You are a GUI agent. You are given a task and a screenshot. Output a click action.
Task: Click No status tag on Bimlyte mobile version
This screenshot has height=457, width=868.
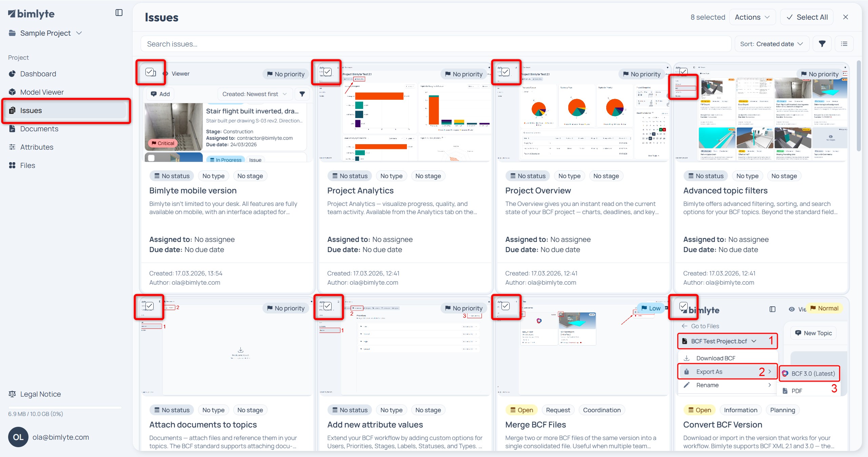[172, 176]
